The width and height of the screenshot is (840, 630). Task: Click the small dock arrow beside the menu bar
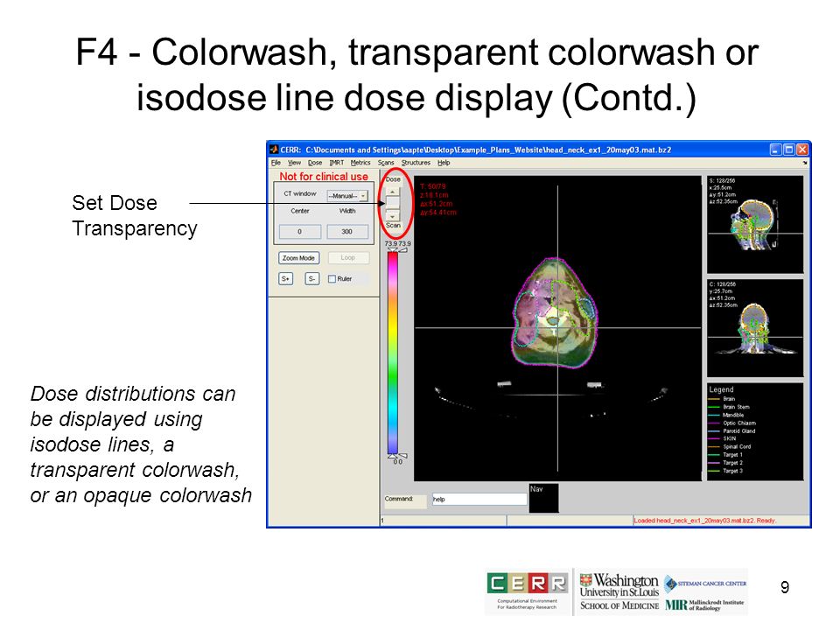point(805,163)
